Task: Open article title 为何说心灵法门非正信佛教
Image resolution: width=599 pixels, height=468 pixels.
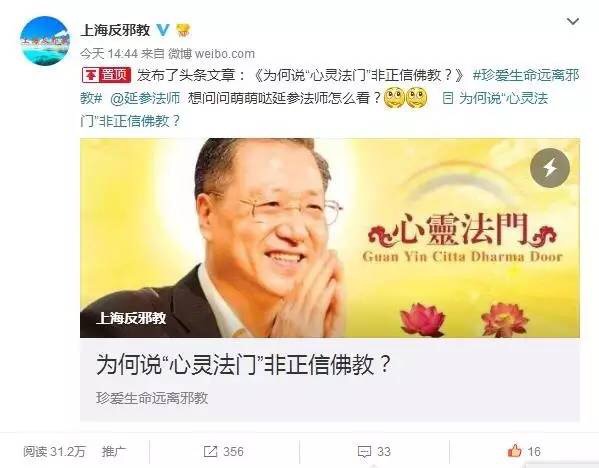Action: tap(244, 365)
